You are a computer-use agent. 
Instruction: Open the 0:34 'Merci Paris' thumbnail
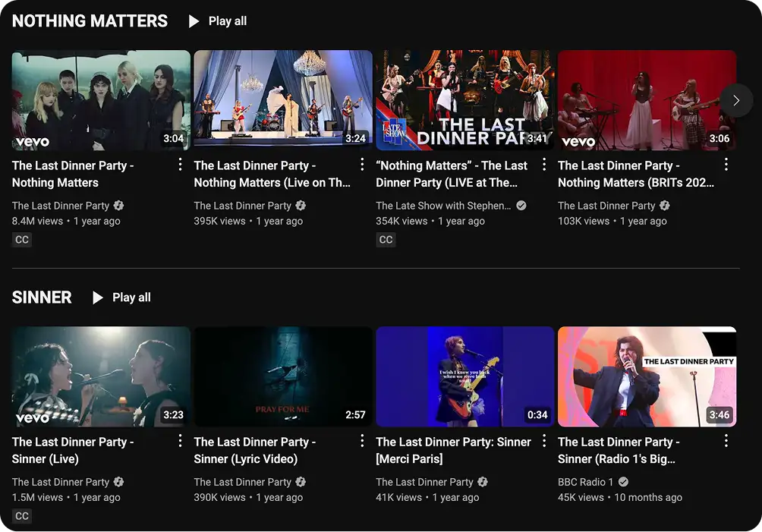[465, 377]
